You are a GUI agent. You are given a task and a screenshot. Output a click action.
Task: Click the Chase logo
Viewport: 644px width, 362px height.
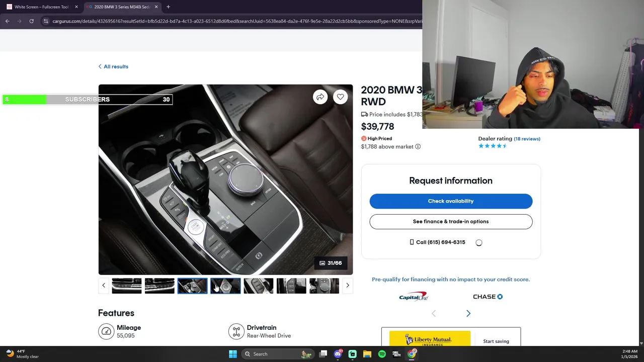[x=488, y=297]
